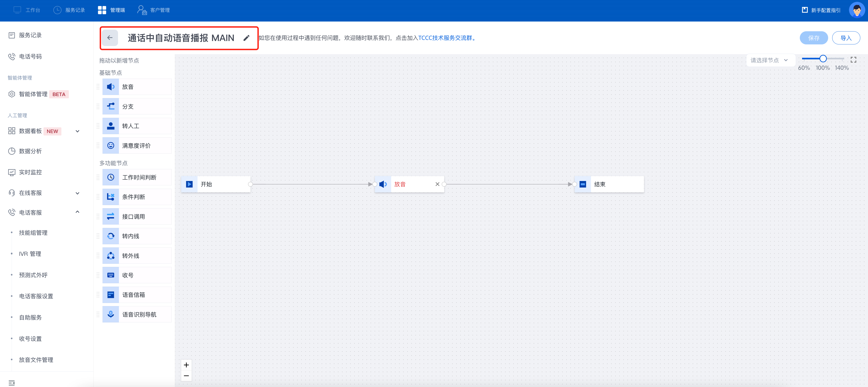Click the 工作时间判断 clock icon

(111, 177)
